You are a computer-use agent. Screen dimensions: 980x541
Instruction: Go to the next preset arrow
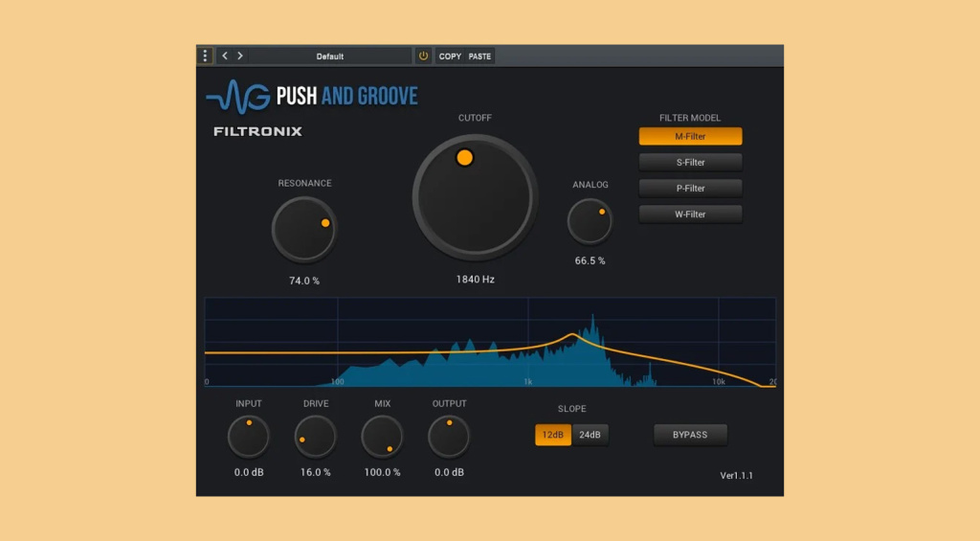240,56
